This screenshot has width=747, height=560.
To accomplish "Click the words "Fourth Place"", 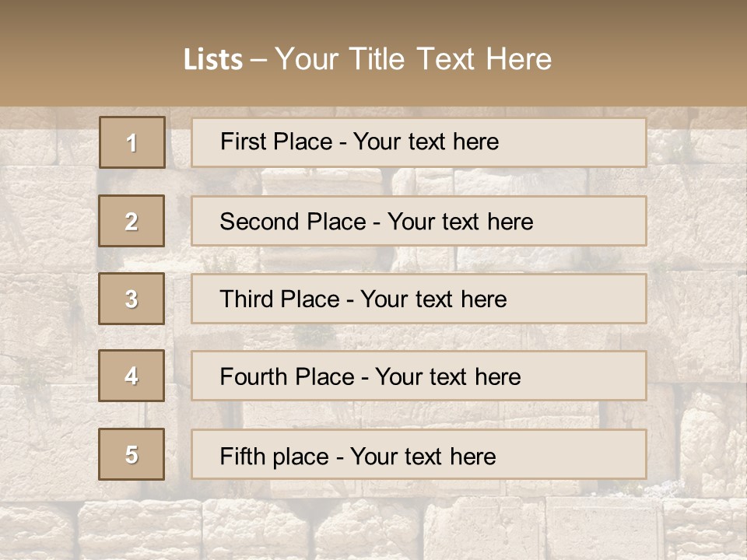I will click(286, 377).
